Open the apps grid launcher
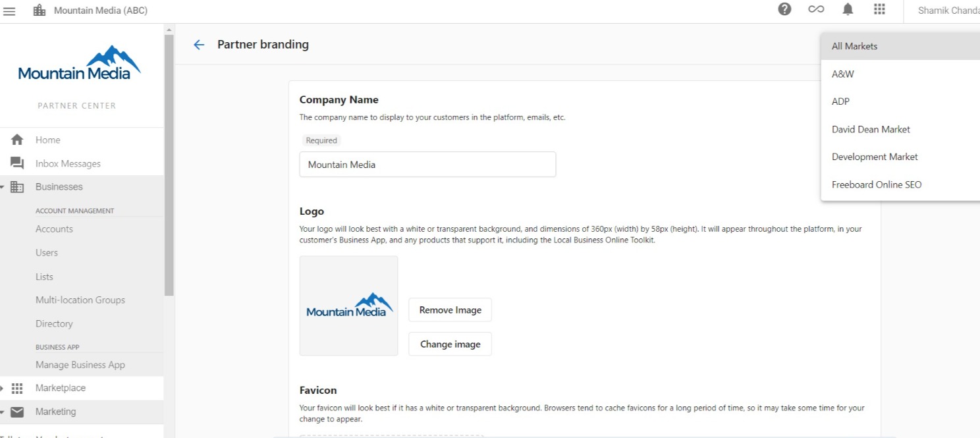The height and width of the screenshot is (438, 980). 879,9
